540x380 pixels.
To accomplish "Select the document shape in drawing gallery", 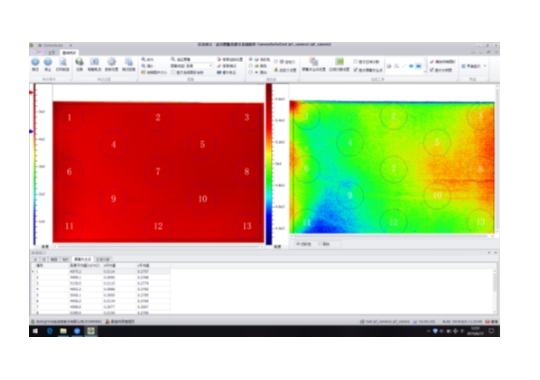I will 389,66.
